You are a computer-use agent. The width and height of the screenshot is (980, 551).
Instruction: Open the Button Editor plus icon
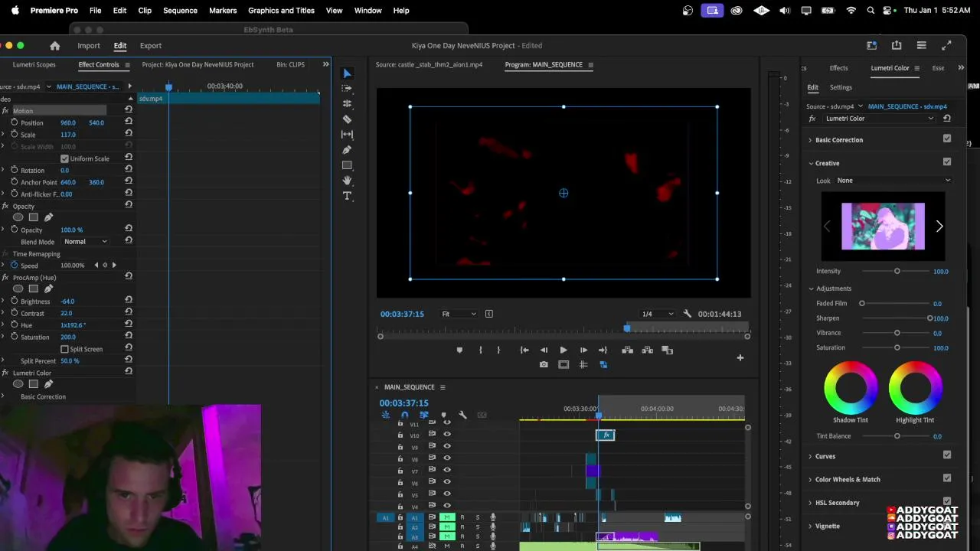(x=740, y=357)
